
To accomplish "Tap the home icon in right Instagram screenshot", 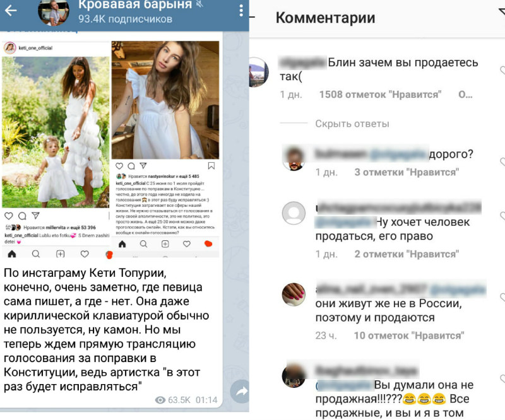I will coord(122,244).
